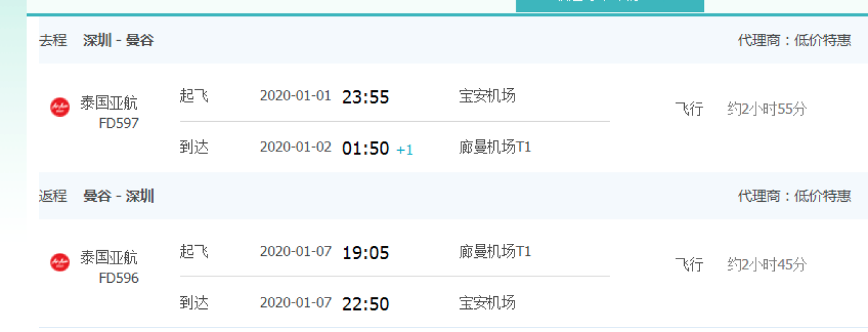This screenshot has width=868, height=332.
Task: Click the +1 next-day arrival indicator
Action: pos(405,150)
